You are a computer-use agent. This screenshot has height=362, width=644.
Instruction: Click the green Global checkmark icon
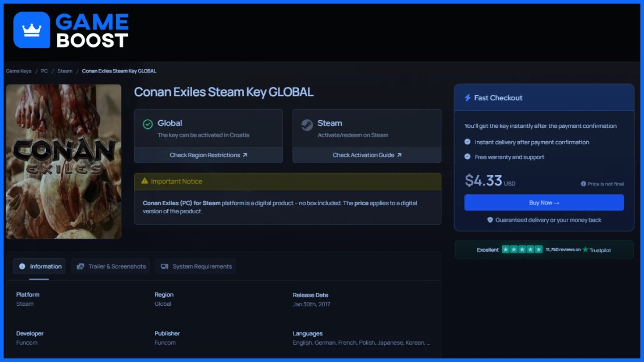click(x=148, y=124)
